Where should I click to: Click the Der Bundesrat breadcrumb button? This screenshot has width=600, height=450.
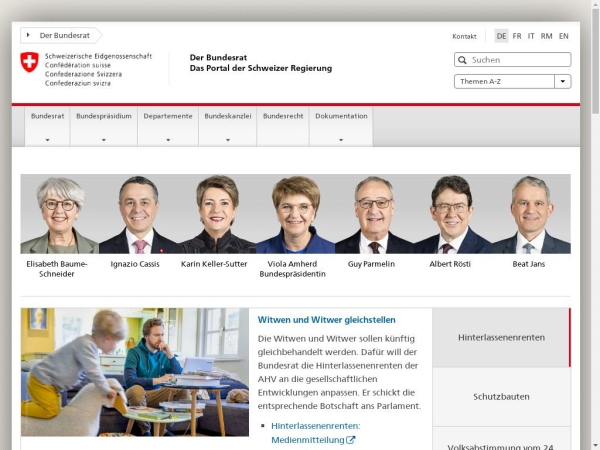[x=61, y=35]
